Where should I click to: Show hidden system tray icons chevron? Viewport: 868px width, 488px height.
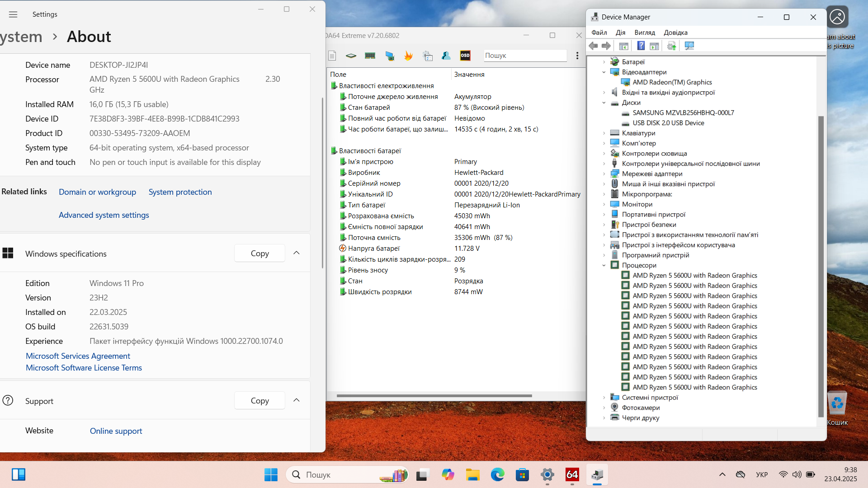pyautogui.click(x=722, y=474)
